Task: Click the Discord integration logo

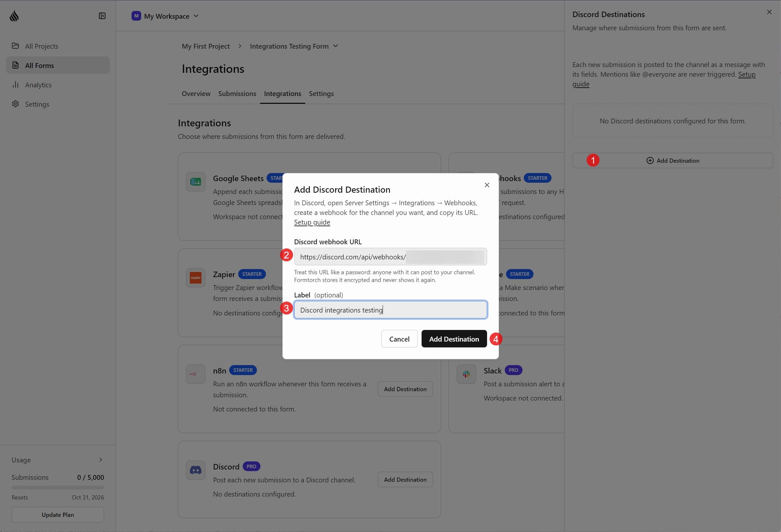Action: (x=196, y=470)
